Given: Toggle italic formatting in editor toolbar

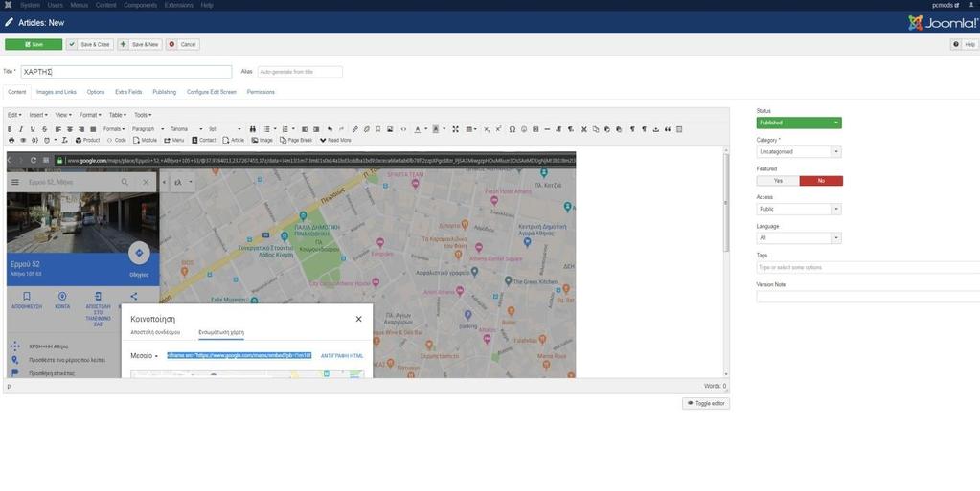Looking at the screenshot, I should click(x=21, y=129).
